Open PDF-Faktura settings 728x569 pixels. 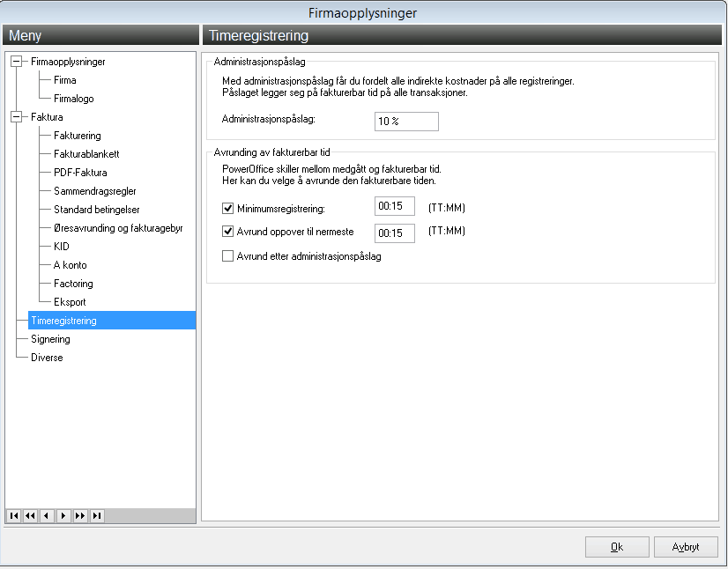coord(80,173)
